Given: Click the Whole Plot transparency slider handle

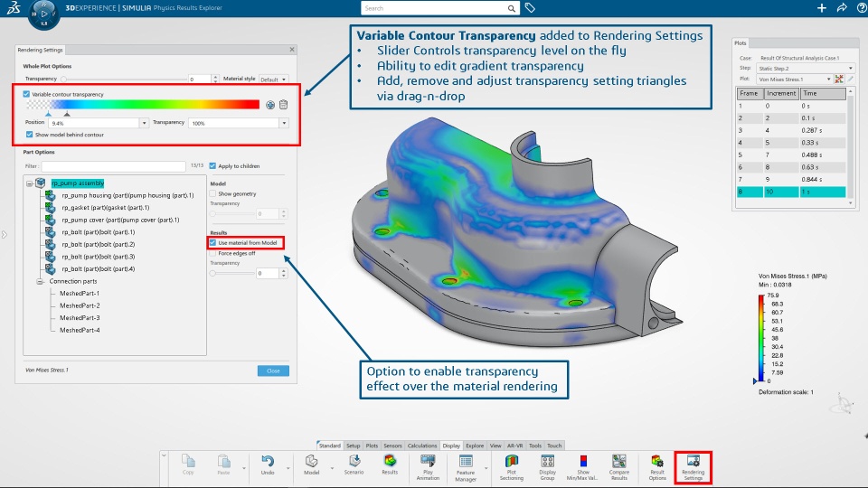Looking at the screenshot, I should point(63,80).
